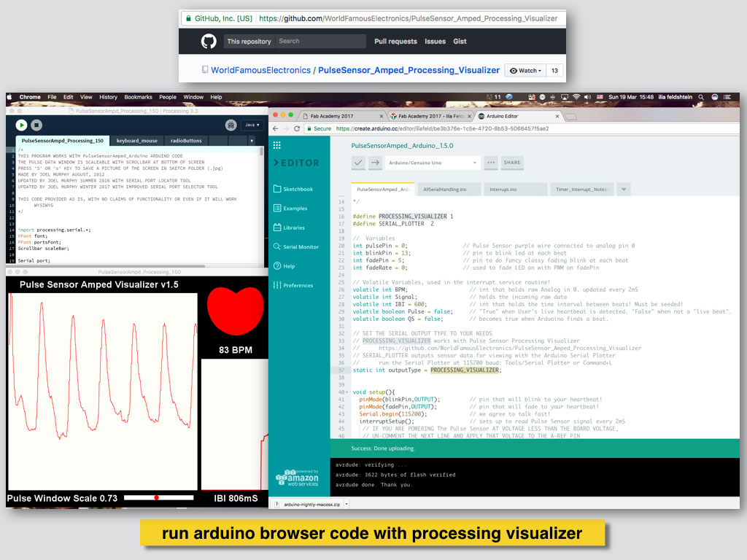Screen dimensions: 747x560
Task: Open Examples in Arduino sidebar
Action: (x=290, y=208)
